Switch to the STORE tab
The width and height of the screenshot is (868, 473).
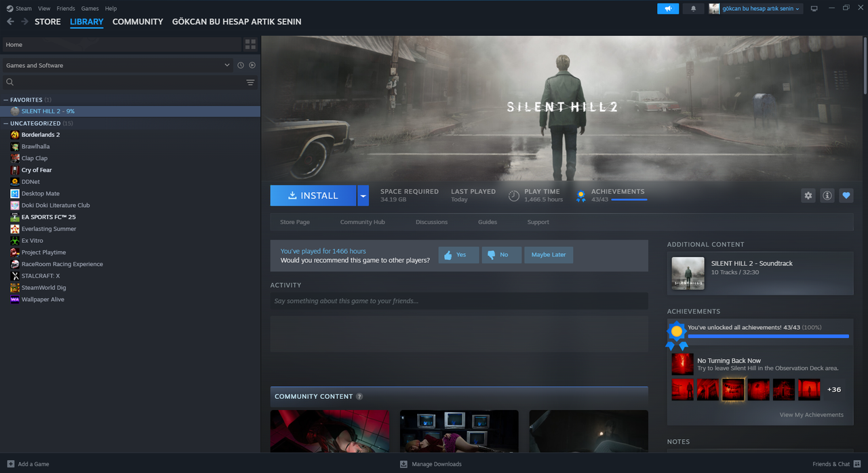pos(47,22)
